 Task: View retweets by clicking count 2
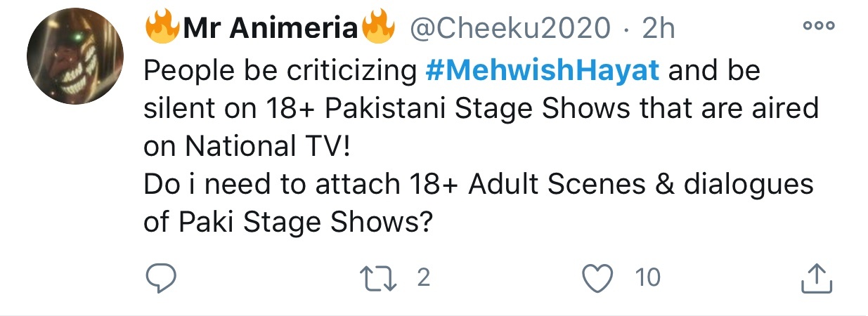(423, 278)
